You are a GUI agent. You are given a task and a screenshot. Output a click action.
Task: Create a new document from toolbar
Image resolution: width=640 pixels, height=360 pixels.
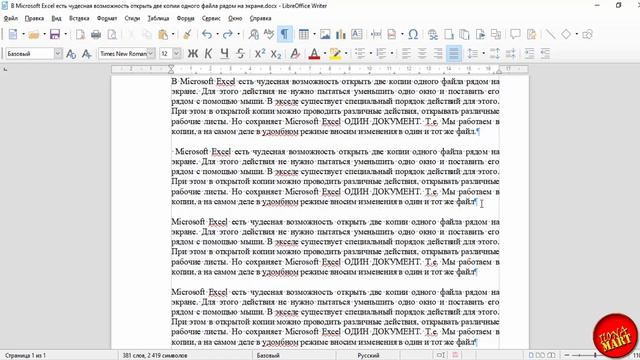pyautogui.click(x=13, y=34)
